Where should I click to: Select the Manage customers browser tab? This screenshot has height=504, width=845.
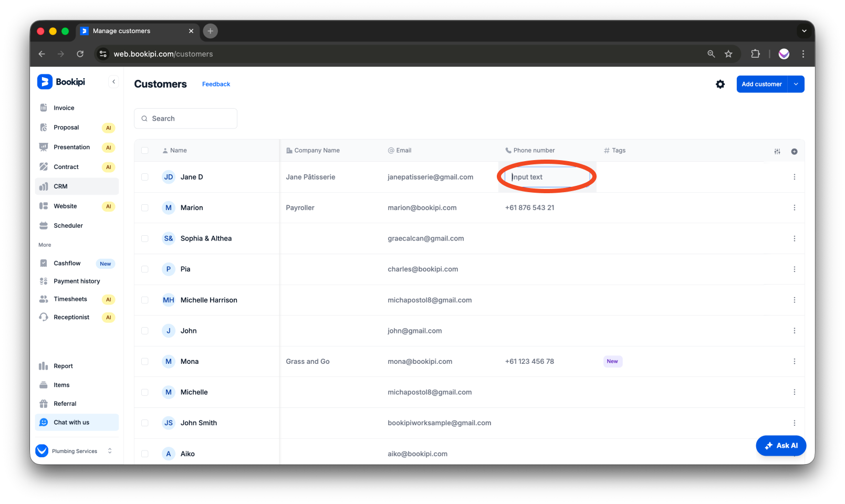[x=121, y=31]
